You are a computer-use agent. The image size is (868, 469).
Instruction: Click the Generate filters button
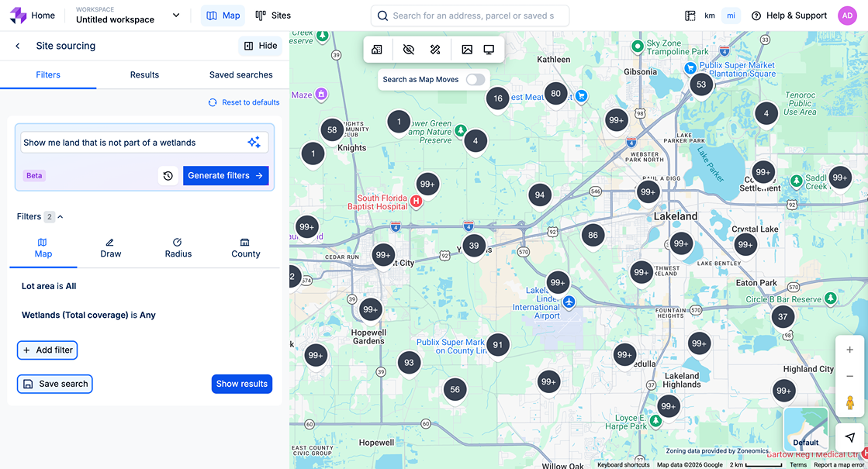pos(226,176)
